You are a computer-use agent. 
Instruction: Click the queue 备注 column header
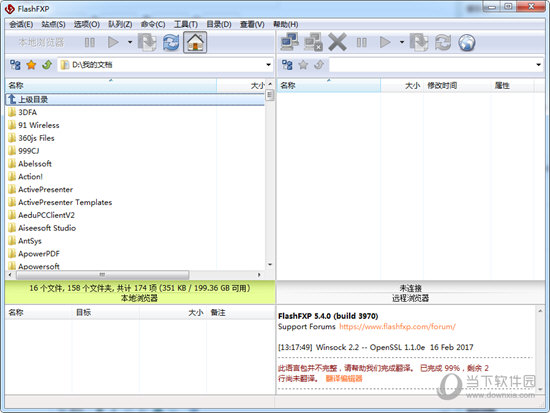tap(241, 313)
